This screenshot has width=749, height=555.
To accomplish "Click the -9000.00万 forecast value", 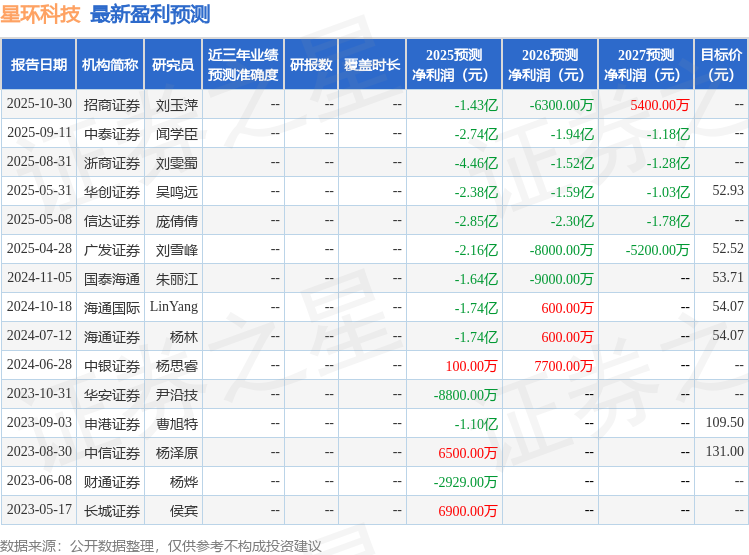I will [x=561, y=279].
